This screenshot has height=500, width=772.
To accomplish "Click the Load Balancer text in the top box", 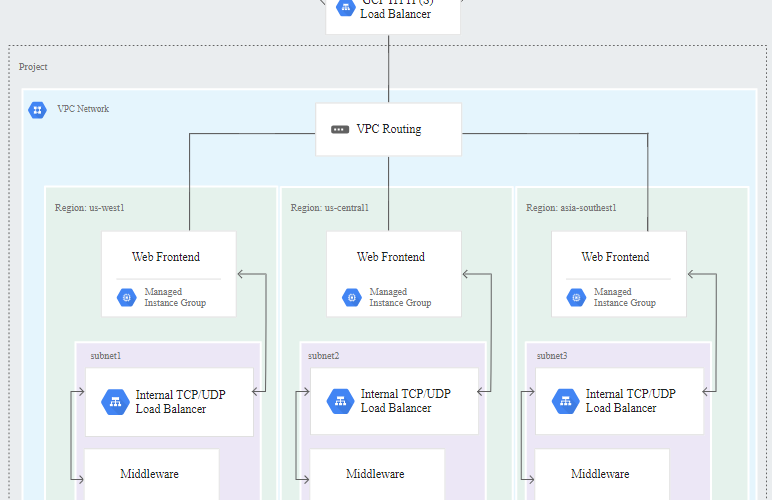I will click(396, 14).
